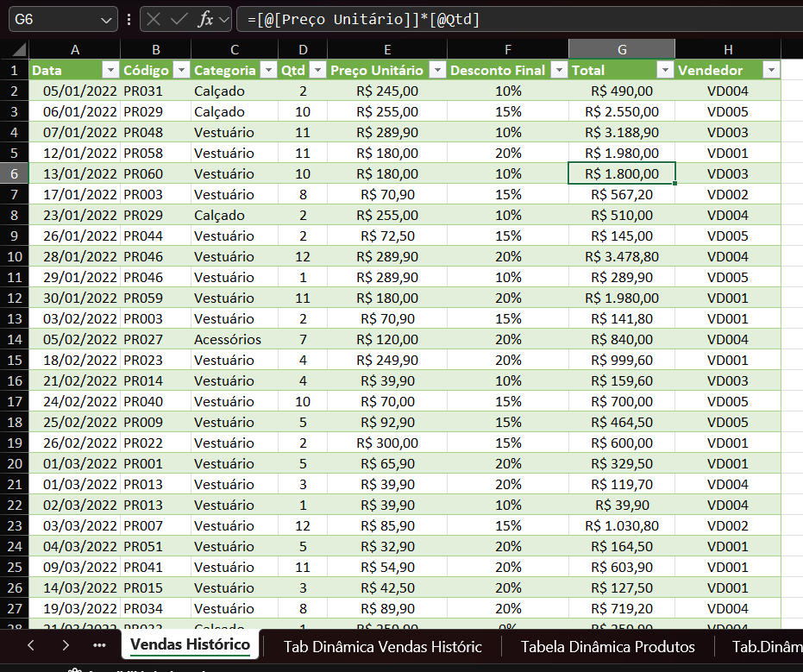803x672 pixels.
Task: Open the partially visible Tab.Dinâm sheet tab
Action: coord(767,646)
